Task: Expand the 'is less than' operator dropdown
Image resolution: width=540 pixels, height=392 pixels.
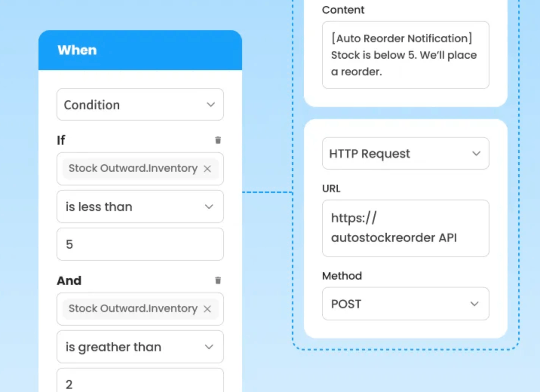Action: point(140,207)
